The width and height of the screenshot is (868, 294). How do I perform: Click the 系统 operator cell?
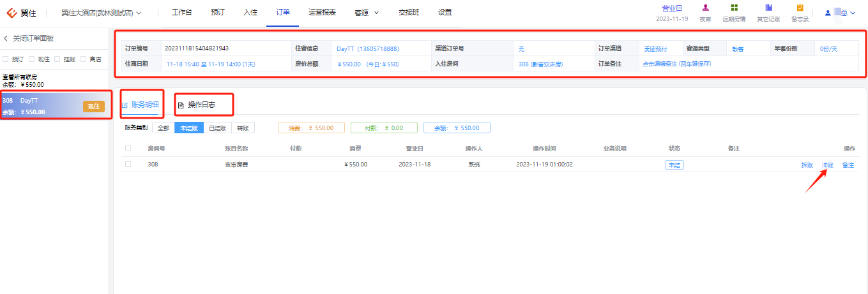pyautogui.click(x=474, y=165)
